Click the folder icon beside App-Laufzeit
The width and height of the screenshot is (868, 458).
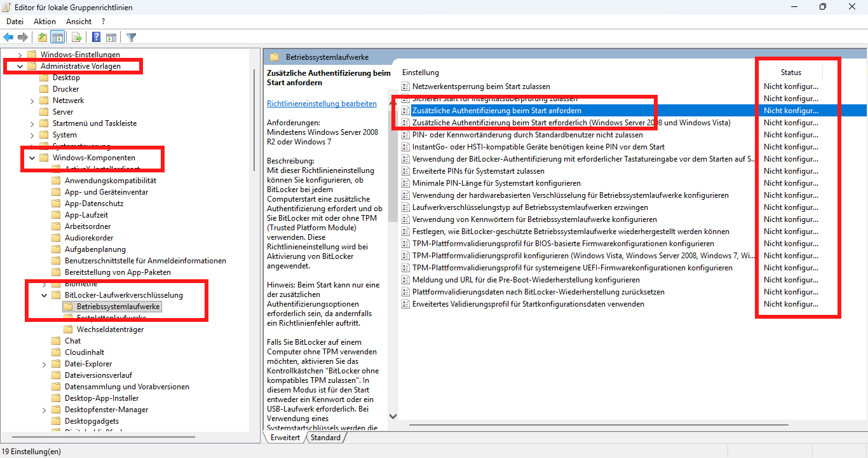coord(56,215)
